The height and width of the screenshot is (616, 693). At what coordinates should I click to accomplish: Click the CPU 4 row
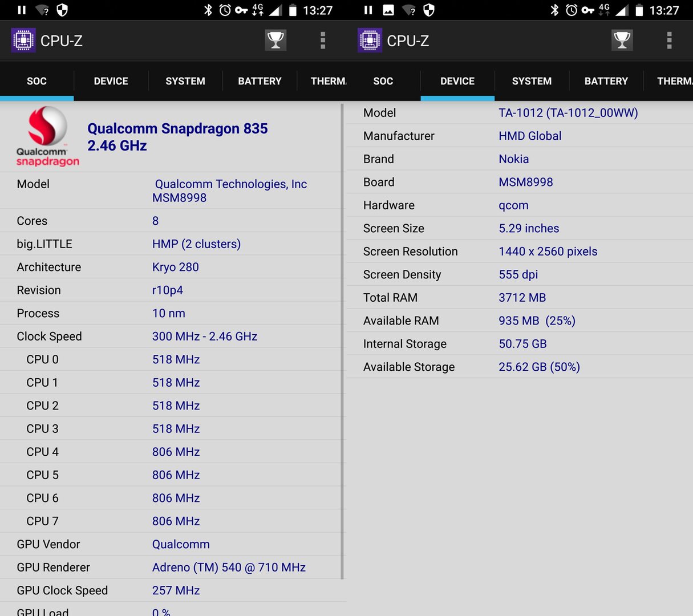pos(172,452)
